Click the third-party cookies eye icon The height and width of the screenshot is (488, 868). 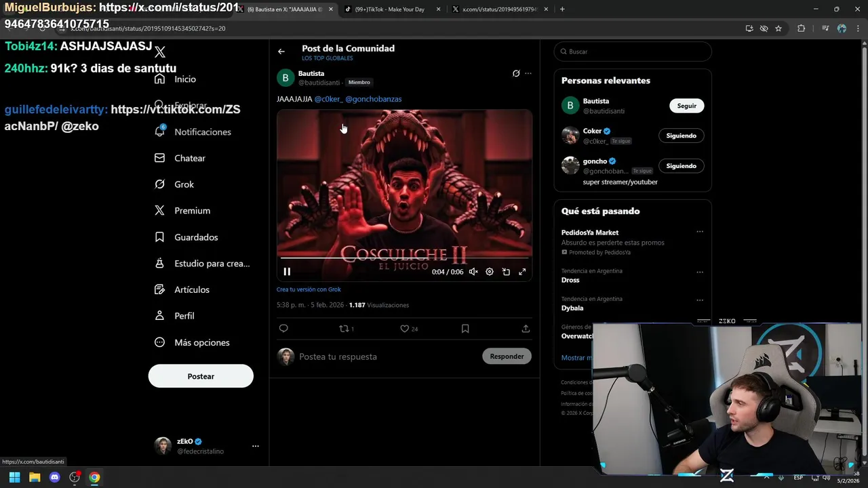click(x=764, y=28)
